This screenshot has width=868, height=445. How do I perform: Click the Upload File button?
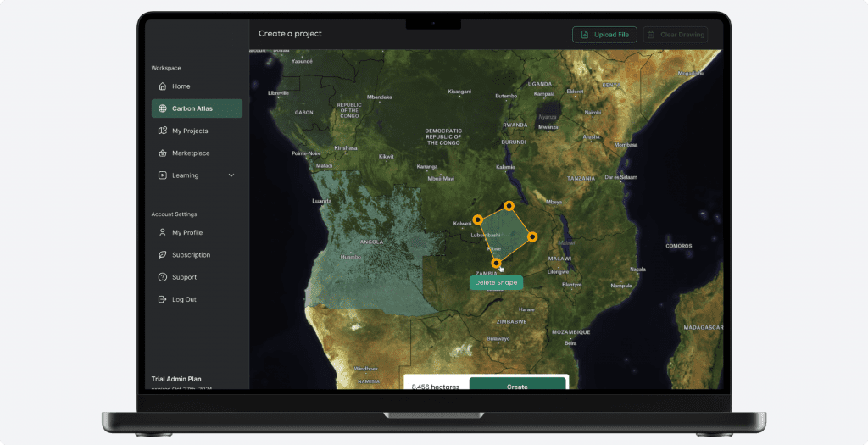point(604,35)
